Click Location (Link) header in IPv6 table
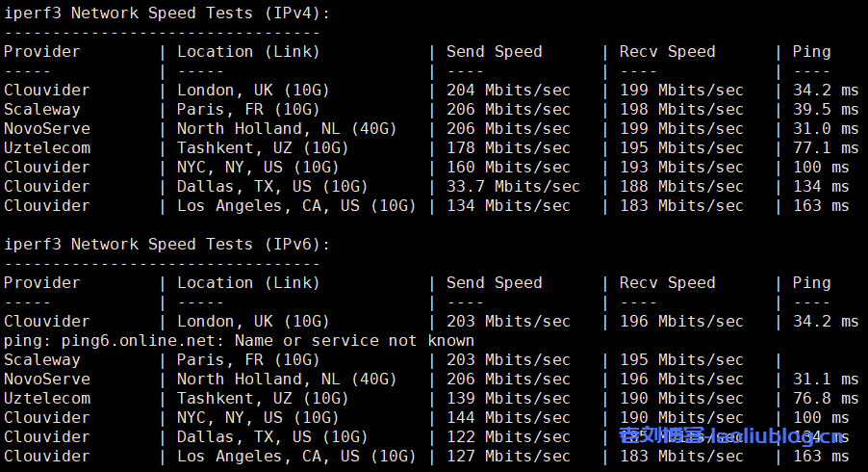This screenshot has width=868, height=472. pyautogui.click(x=247, y=282)
